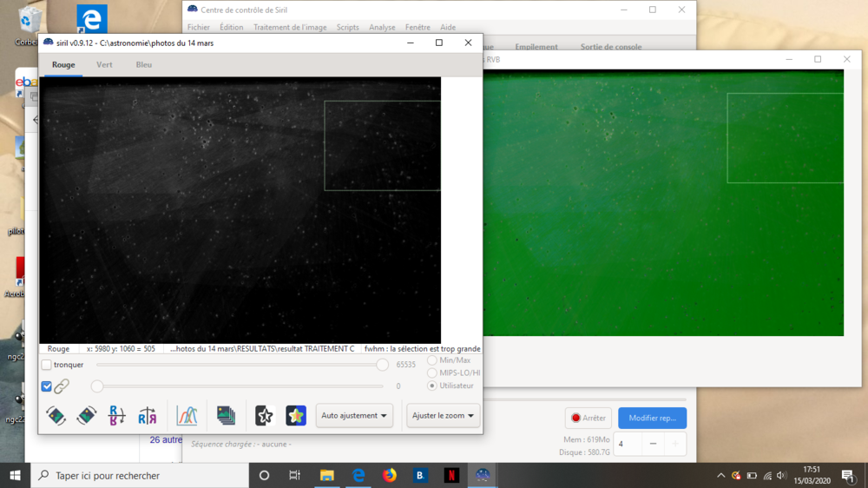The width and height of the screenshot is (868, 488).
Task: Open Microsoft Edge from the taskbar
Action: tap(358, 475)
